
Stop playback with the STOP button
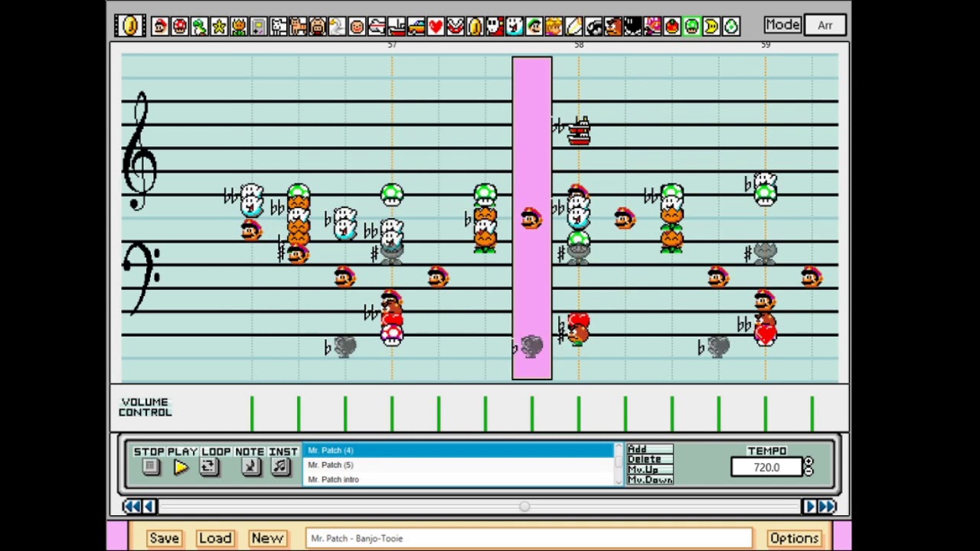pos(150,467)
